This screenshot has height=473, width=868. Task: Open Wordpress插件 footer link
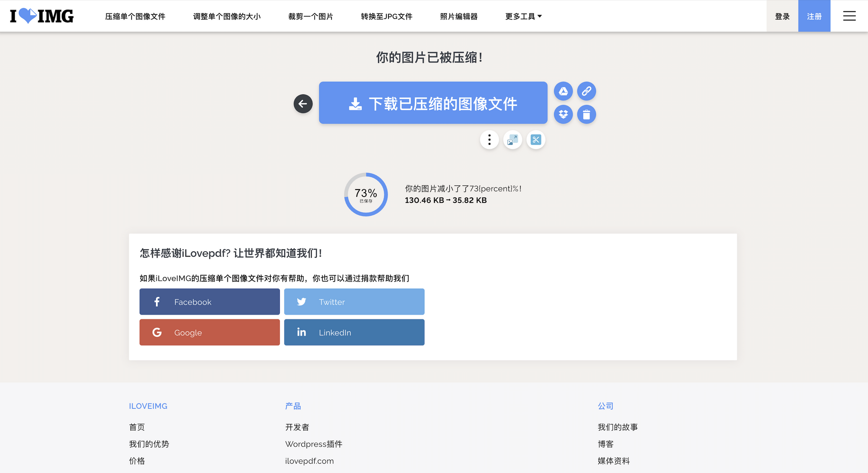[313, 444]
